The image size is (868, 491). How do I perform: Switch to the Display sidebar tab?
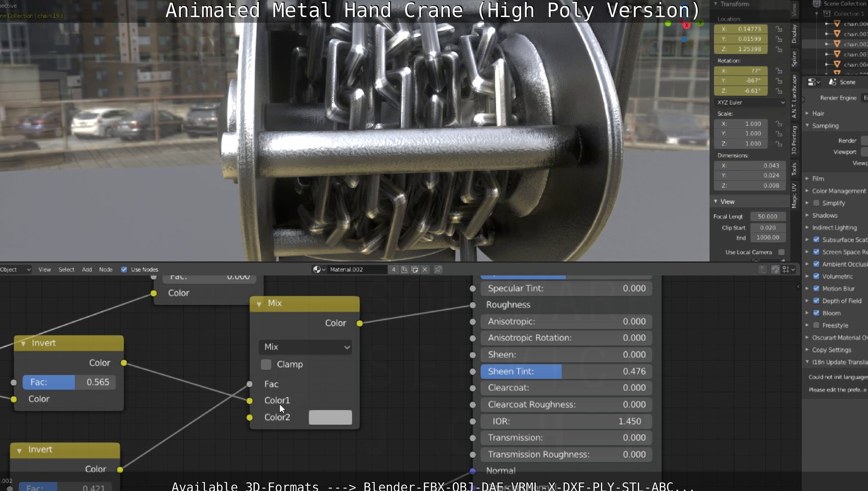click(x=794, y=34)
